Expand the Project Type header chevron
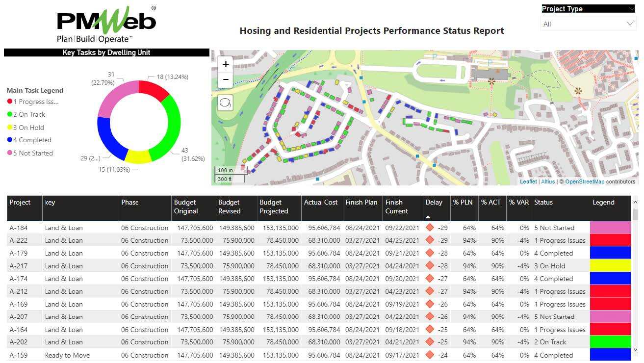This screenshot has width=644, height=363. (x=631, y=9)
